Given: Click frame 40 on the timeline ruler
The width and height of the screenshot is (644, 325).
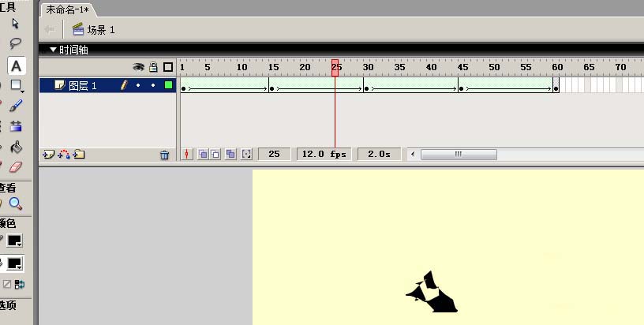Looking at the screenshot, I should (430, 67).
